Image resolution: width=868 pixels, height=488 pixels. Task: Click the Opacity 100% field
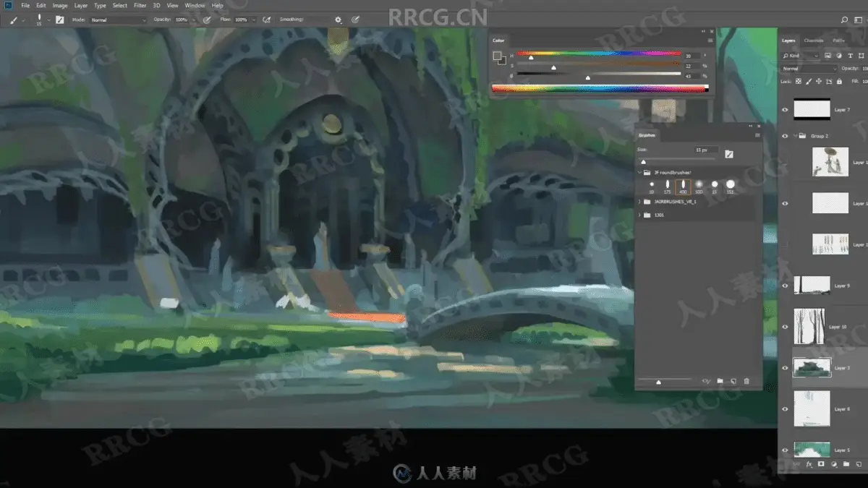(181, 20)
